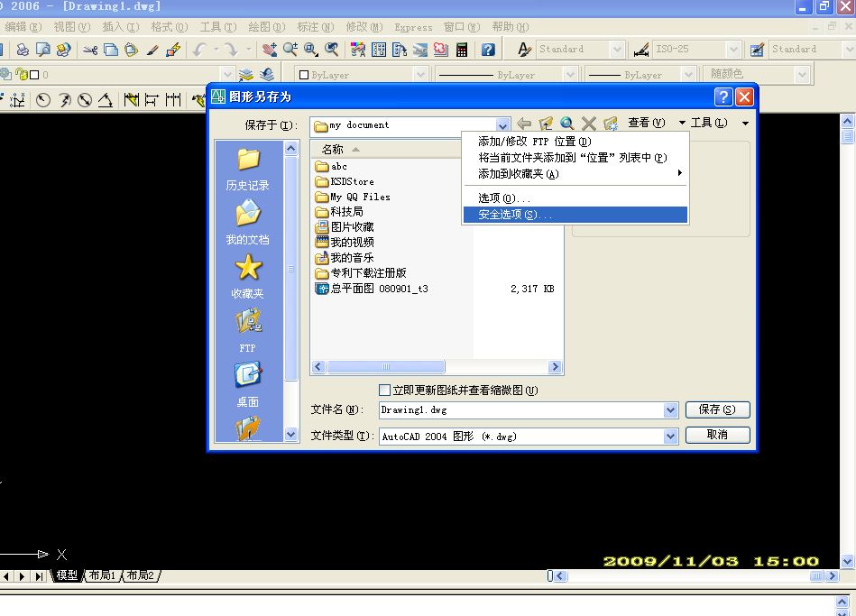Click the Up one level folder icon
Viewport: 856px width, 616px height.
[546, 124]
